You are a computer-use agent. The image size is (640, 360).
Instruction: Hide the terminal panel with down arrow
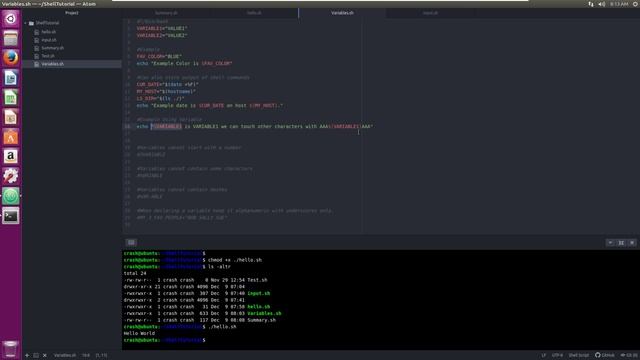point(610,242)
